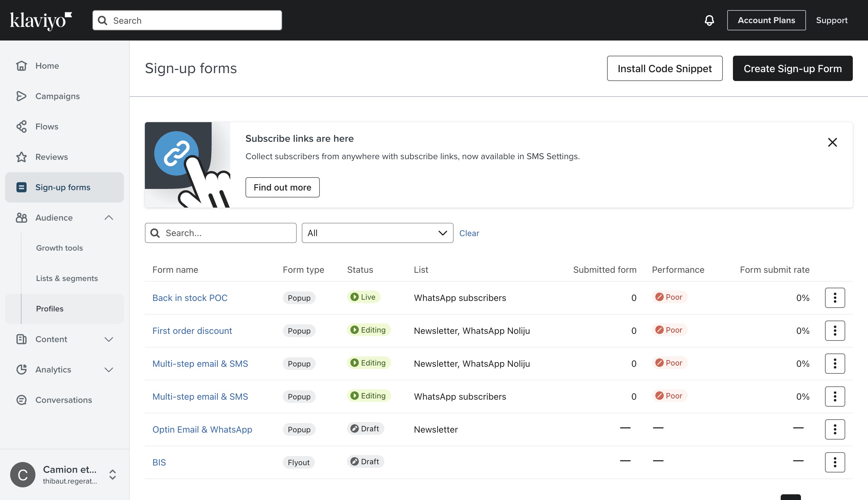Open three-dot menu for First order discount
This screenshot has height=500, width=868.
point(835,331)
